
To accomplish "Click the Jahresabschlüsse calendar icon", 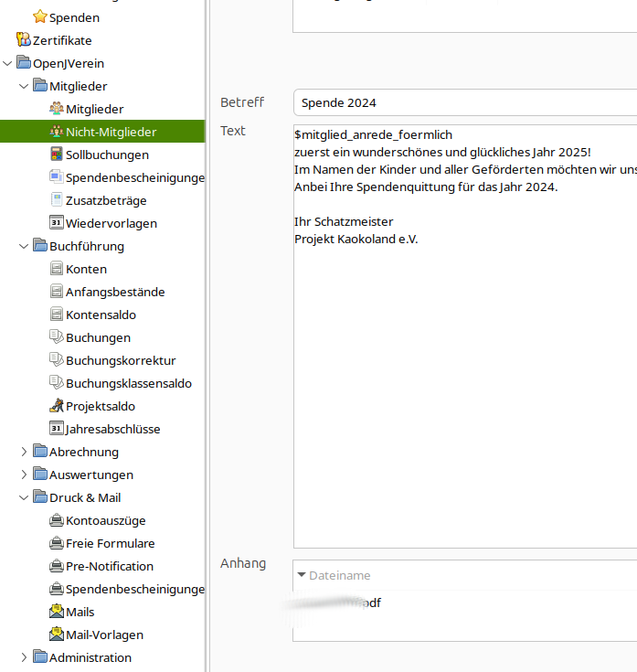I will 57,428.
